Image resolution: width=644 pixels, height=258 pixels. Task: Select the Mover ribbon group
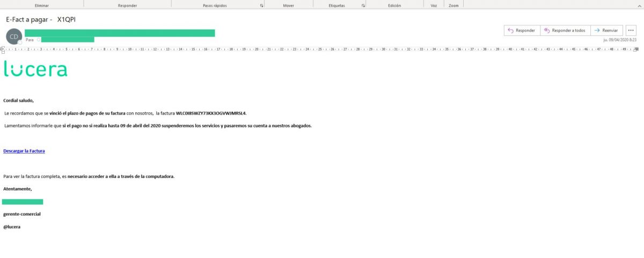(x=288, y=5)
